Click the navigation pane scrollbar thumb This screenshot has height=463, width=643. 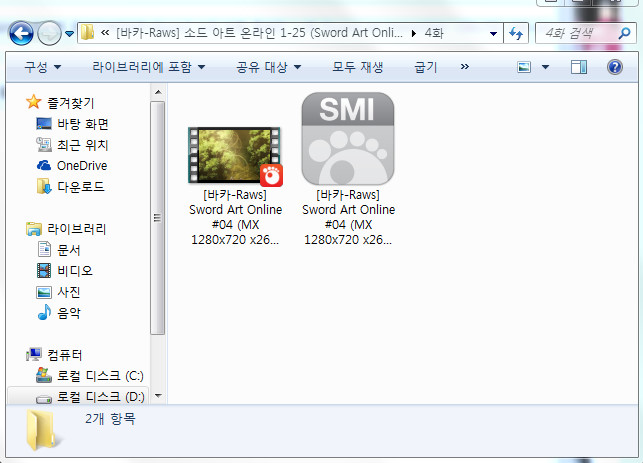point(157,218)
